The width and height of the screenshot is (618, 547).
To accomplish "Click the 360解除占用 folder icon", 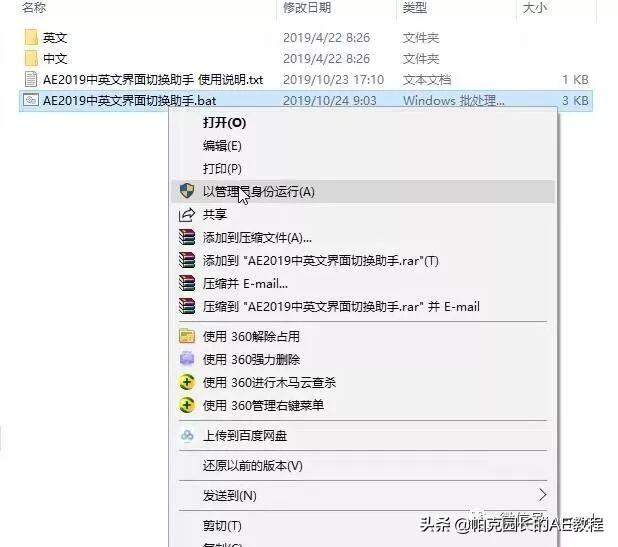I will point(187,336).
